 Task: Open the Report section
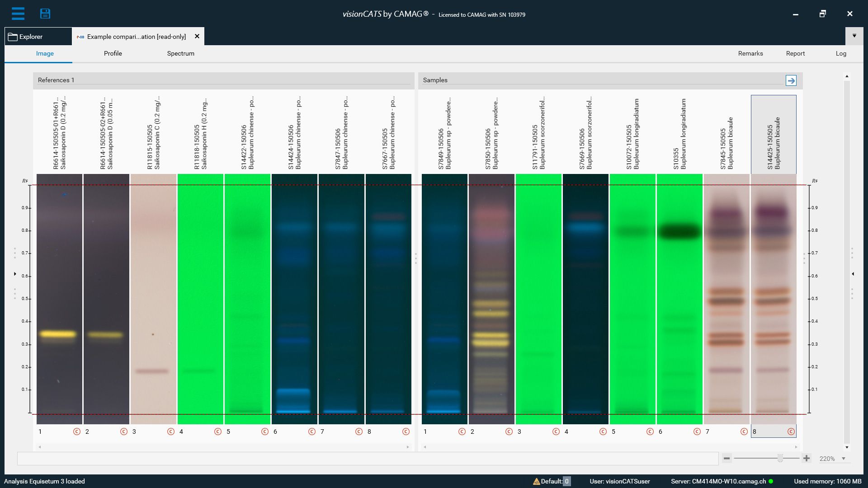[795, 53]
